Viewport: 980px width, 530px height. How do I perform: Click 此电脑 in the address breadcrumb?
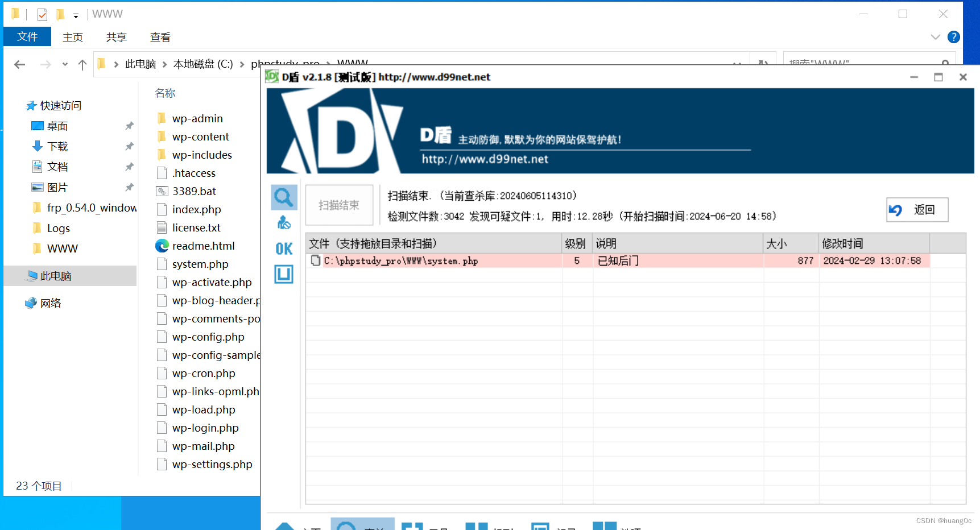click(140, 64)
